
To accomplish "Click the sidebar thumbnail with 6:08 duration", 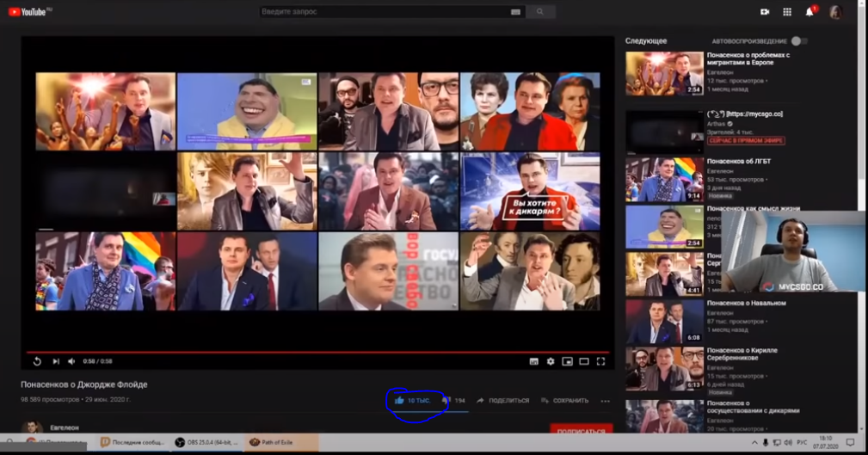I will pyautogui.click(x=664, y=322).
